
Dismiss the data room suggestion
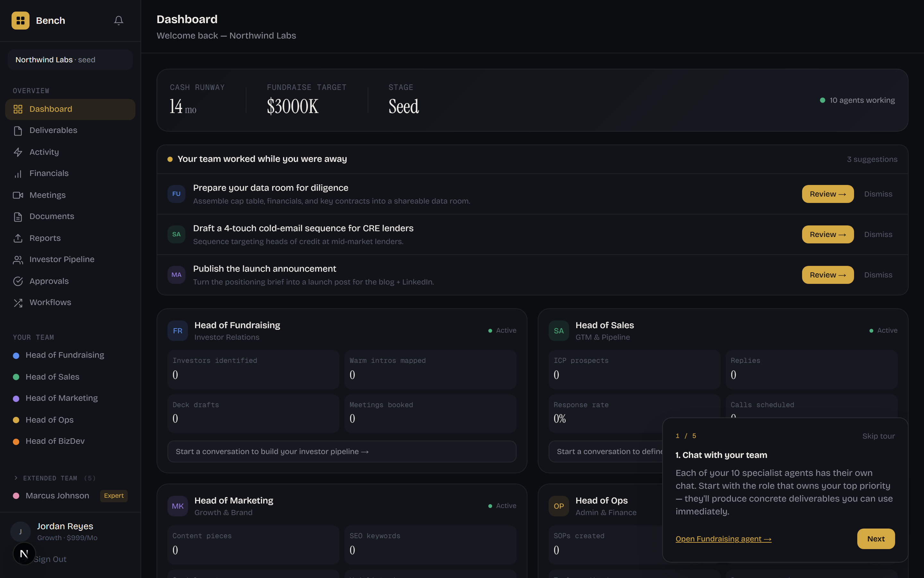pyautogui.click(x=878, y=194)
